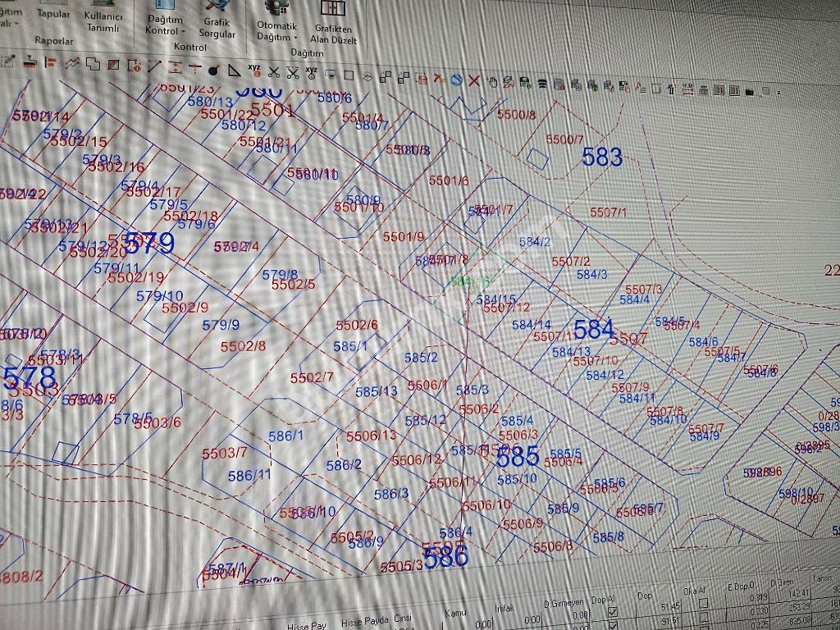Choose the black bomb-shaped icon

click(x=213, y=70)
